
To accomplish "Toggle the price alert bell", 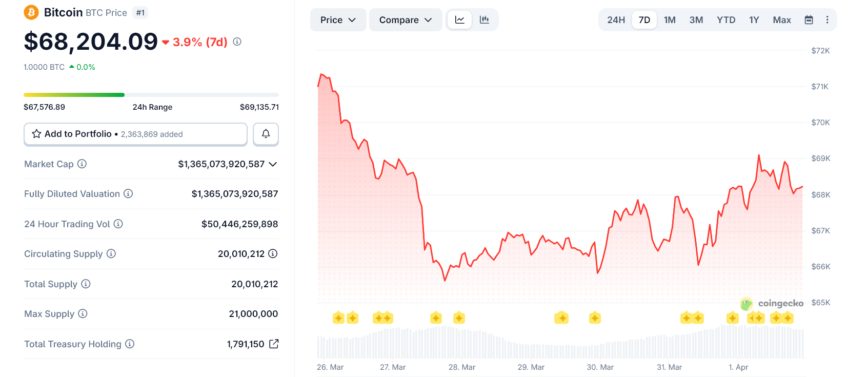I will pos(266,134).
